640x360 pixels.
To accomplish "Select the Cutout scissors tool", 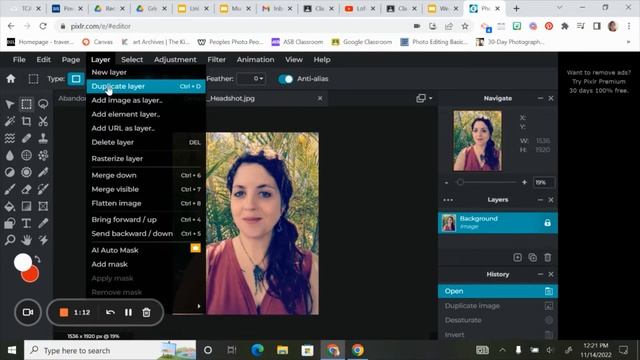I will click(x=43, y=121).
